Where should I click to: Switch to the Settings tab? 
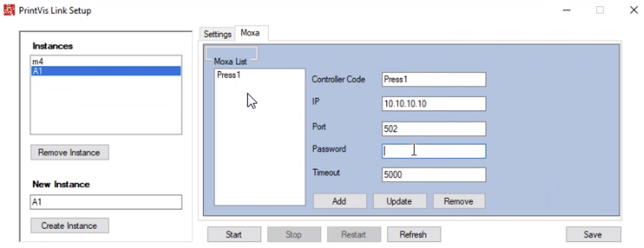coord(217,34)
